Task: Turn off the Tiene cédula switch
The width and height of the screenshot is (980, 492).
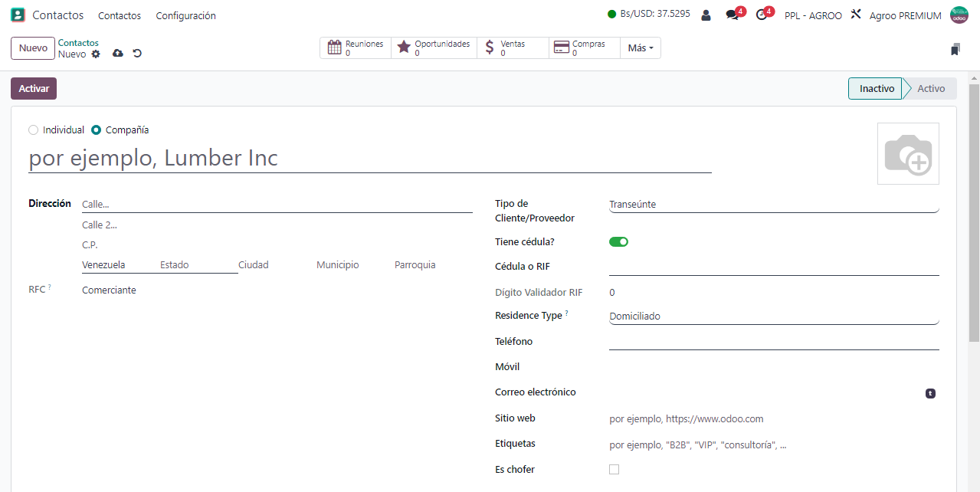Action: point(618,242)
